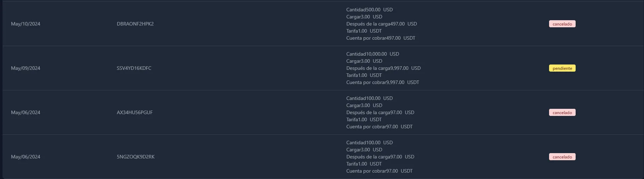Click cancelado badge for transaction DBRAONF2HPK2

coord(562,24)
